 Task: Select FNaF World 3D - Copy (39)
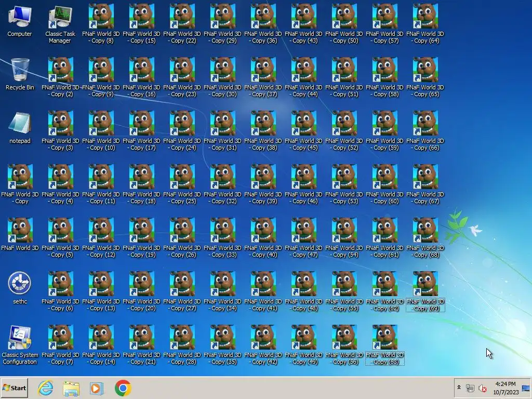[263, 184]
